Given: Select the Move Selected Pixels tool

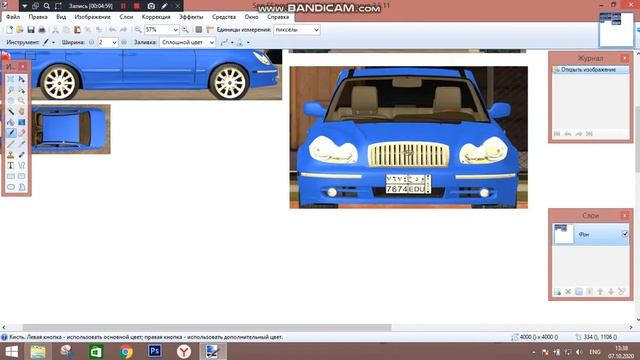Looking at the screenshot, I should (x=21, y=79).
